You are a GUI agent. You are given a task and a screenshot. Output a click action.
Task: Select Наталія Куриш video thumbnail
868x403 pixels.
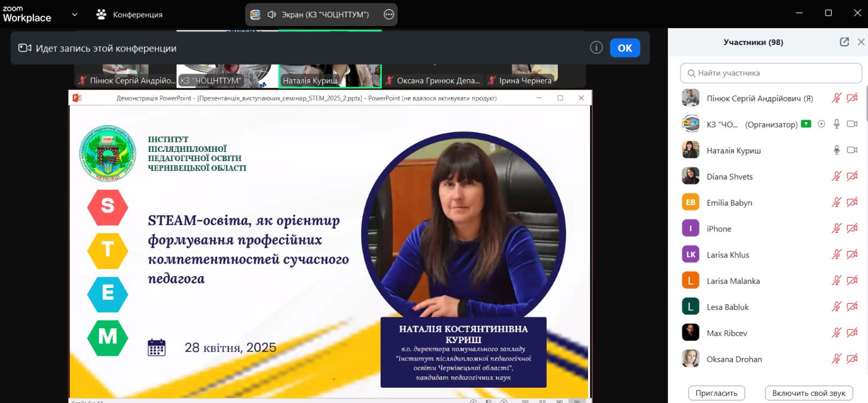point(330,76)
